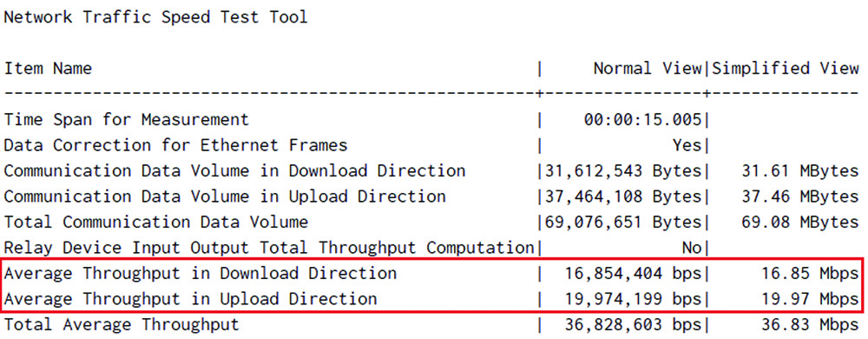Click the 31.61 MBytes simplified download volume
Screen dimensions: 868x339
pos(800,171)
